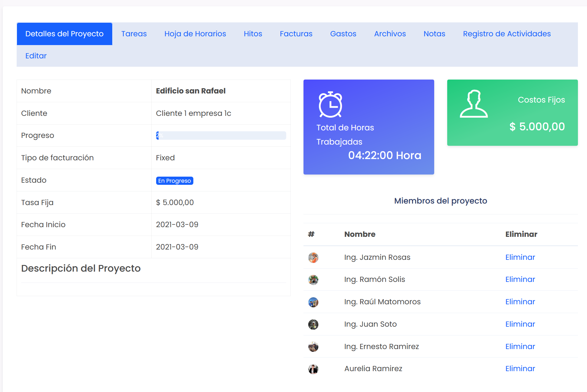
Task: Open Registro de Actividades tab
Action: (x=507, y=34)
